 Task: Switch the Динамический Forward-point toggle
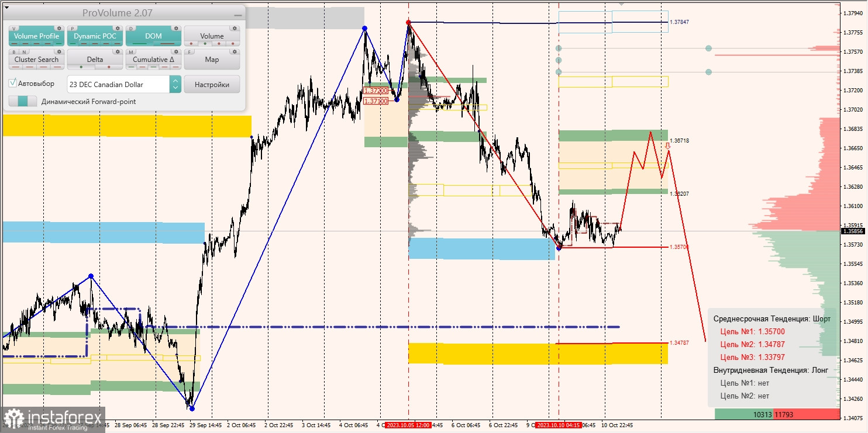22,101
